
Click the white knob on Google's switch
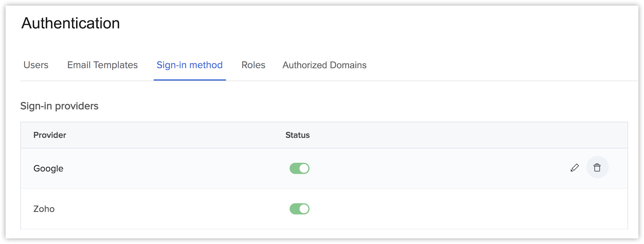tap(304, 168)
